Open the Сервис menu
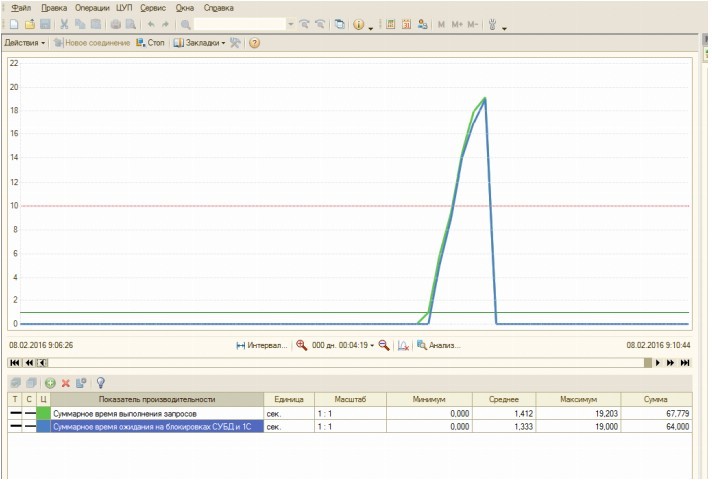The image size is (712, 484). pyautogui.click(x=153, y=8)
